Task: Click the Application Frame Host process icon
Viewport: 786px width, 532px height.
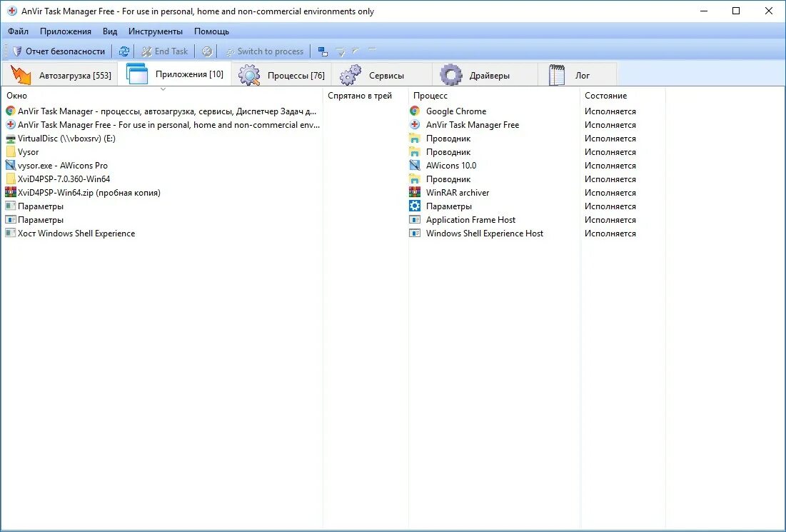Action: [x=415, y=219]
